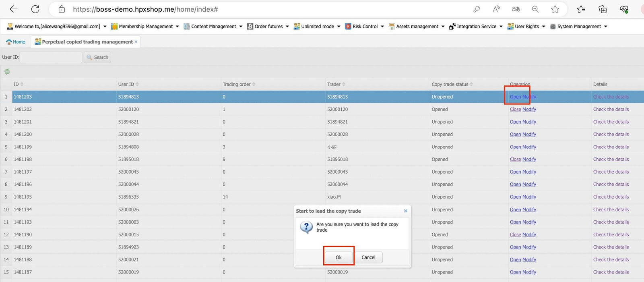
Task: Bookmark page with the star icon
Action: (555, 9)
